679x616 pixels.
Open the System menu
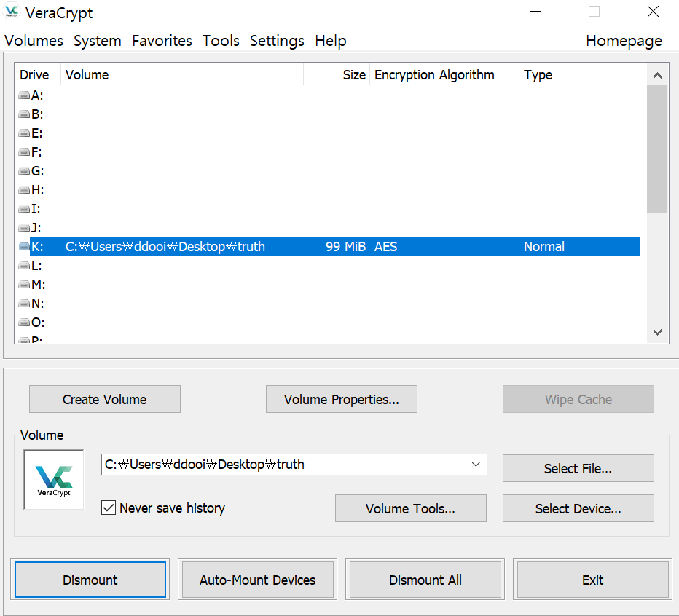98,41
